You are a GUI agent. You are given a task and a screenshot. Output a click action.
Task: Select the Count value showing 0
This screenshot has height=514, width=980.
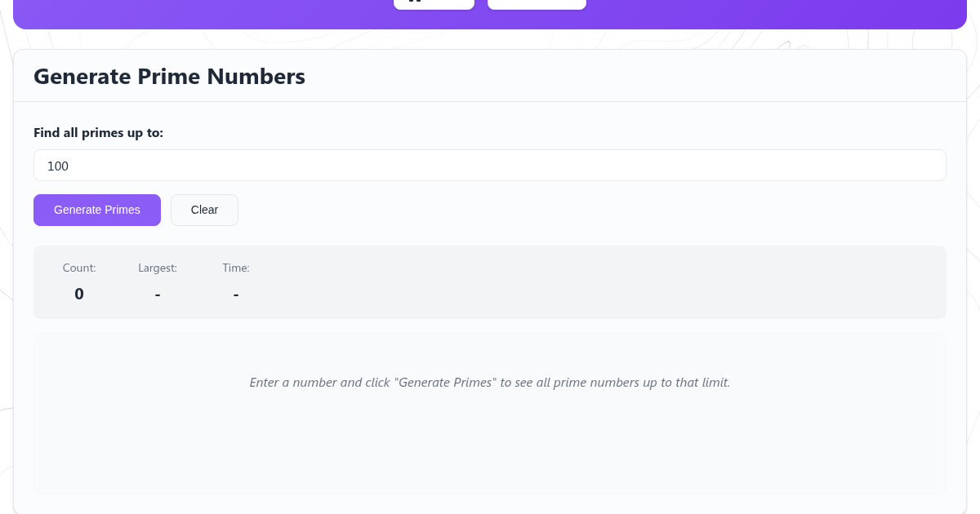pyautogui.click(x=79, y=294)
